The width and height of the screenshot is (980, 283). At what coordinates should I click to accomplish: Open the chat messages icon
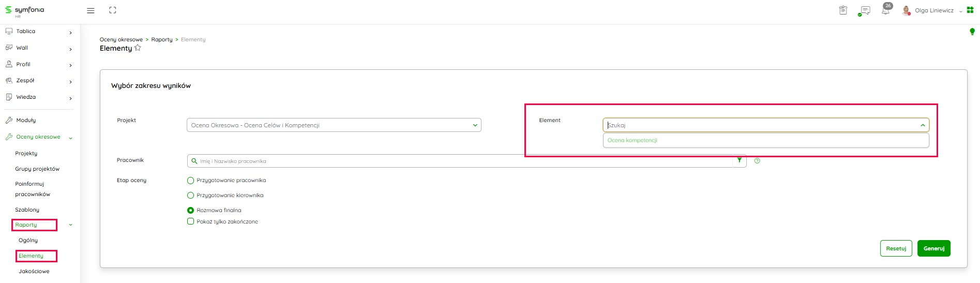click(865, 11)
